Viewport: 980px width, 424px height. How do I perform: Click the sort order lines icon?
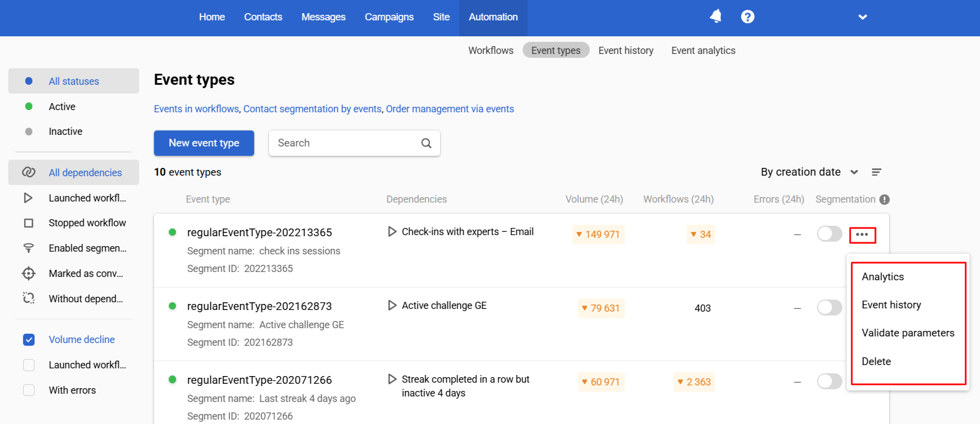pyautogui.click(x=877, y=172)
